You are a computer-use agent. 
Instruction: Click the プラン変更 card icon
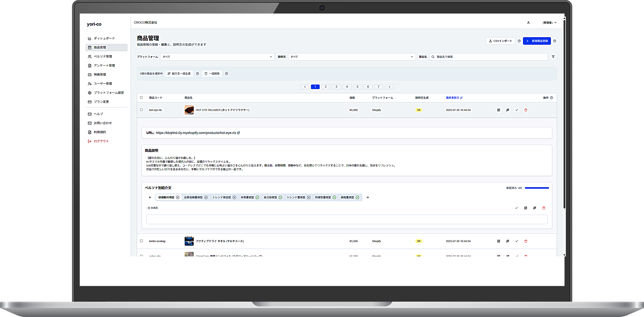point(89,102)
